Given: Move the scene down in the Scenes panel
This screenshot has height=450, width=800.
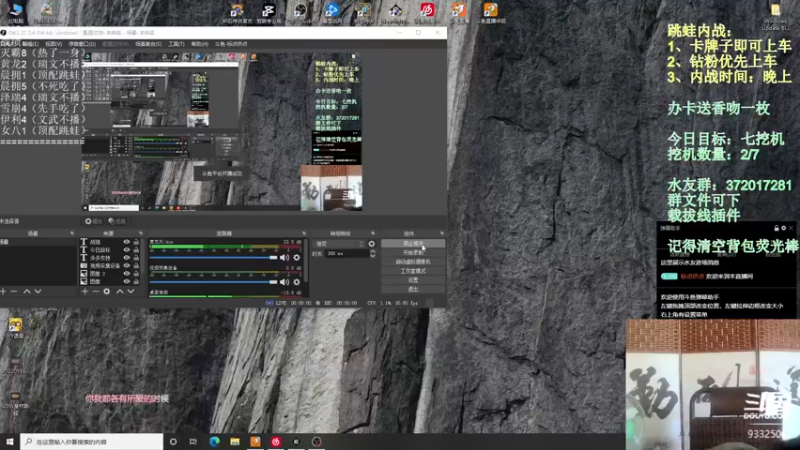Looking at the screenshot, I should point(38,291).
